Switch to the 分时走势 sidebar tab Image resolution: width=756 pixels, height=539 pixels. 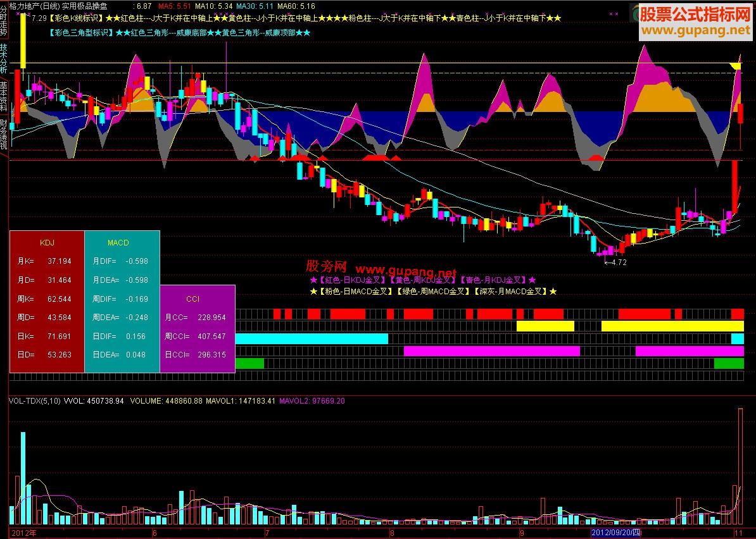[x=4, y=21]
